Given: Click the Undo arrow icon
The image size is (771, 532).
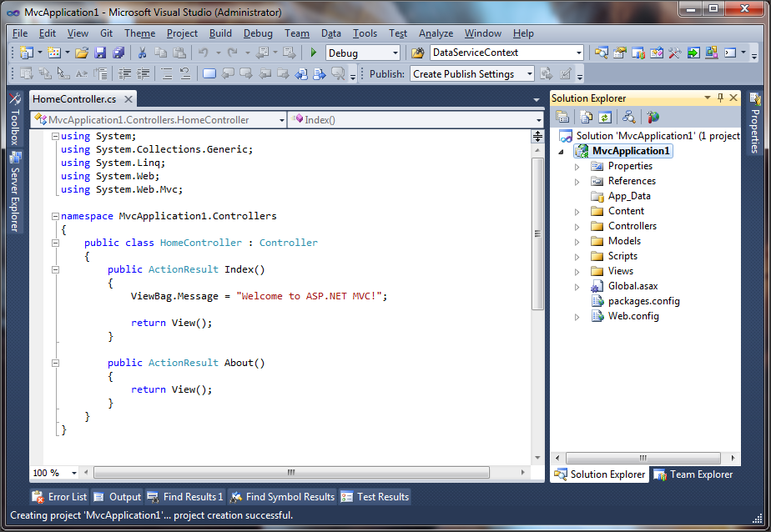Looking at the screenshot, I should click(x=203, y=53).
